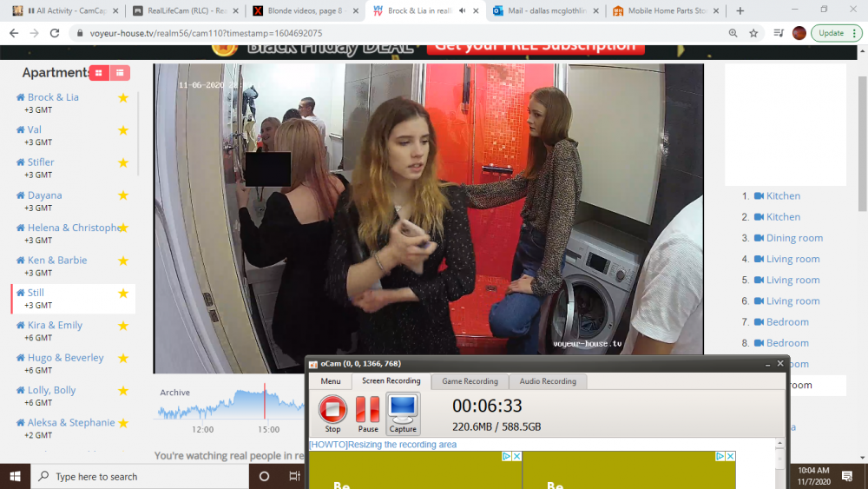Open oCam's Menu dropdown
Image resolution: width=868 pixels, height=489 pixels.
[x=331, y=381]
